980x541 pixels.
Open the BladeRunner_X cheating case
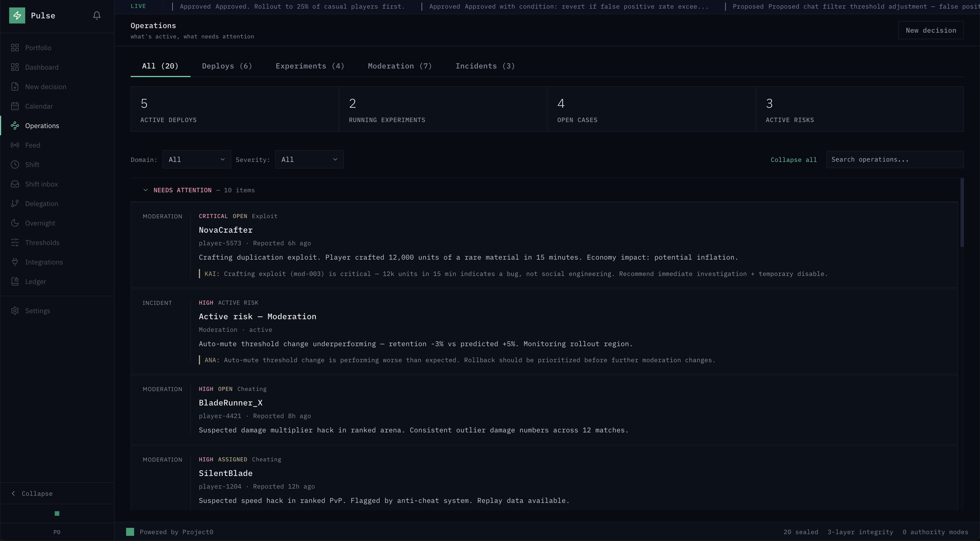pyautogui.click(x=544, y=410)
